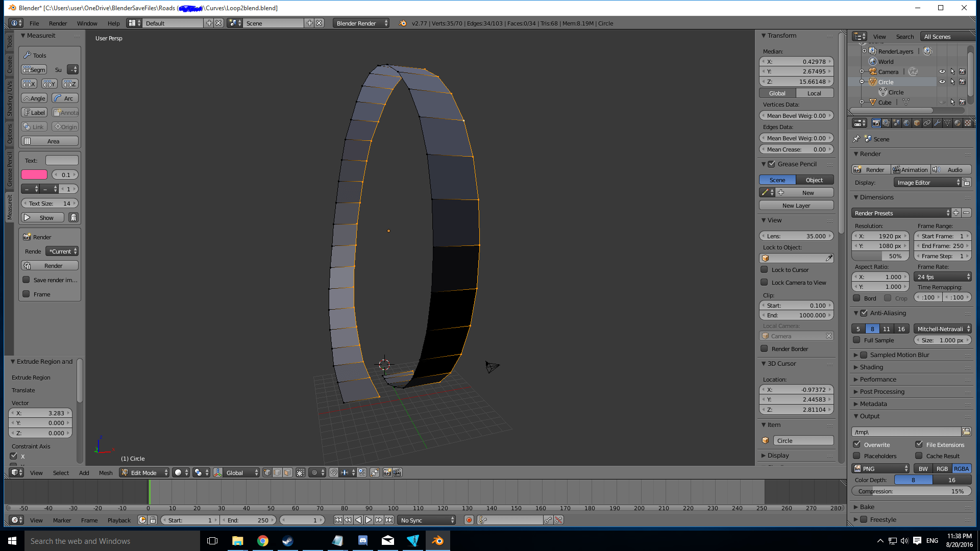The height and width of the screenshot is (551, 980).
Task: Hide the Cube object's viewport visibility
Action: coord(942,102)
